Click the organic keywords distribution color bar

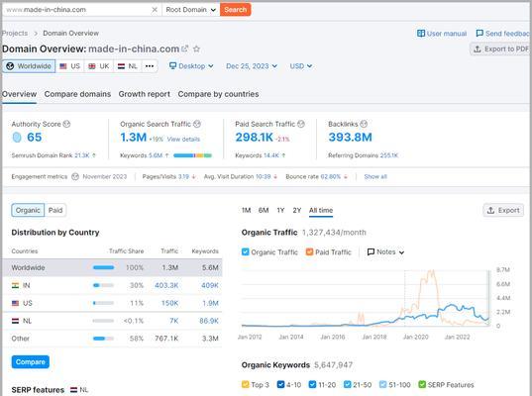pos(193,155)
